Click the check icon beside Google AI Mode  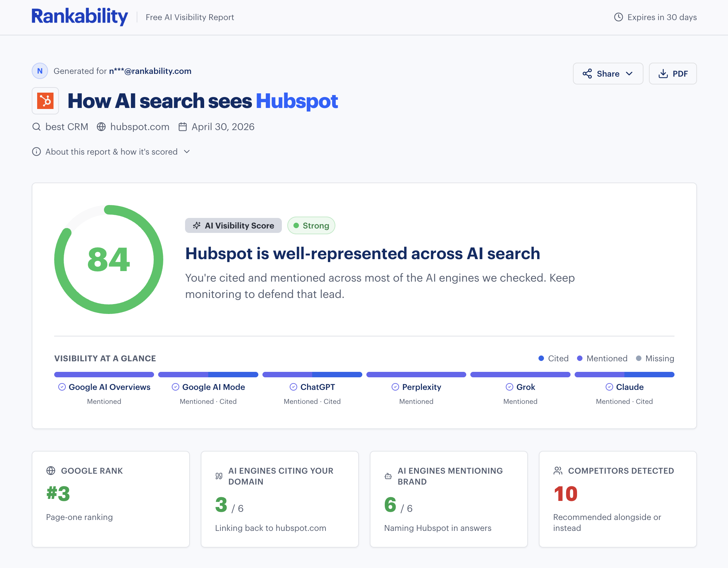pos(175,387)
